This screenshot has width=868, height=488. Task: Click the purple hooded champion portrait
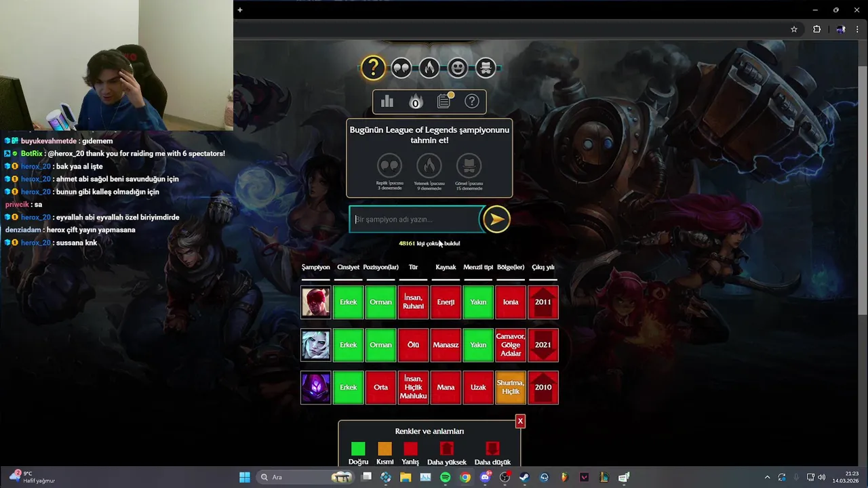point(316,388)
